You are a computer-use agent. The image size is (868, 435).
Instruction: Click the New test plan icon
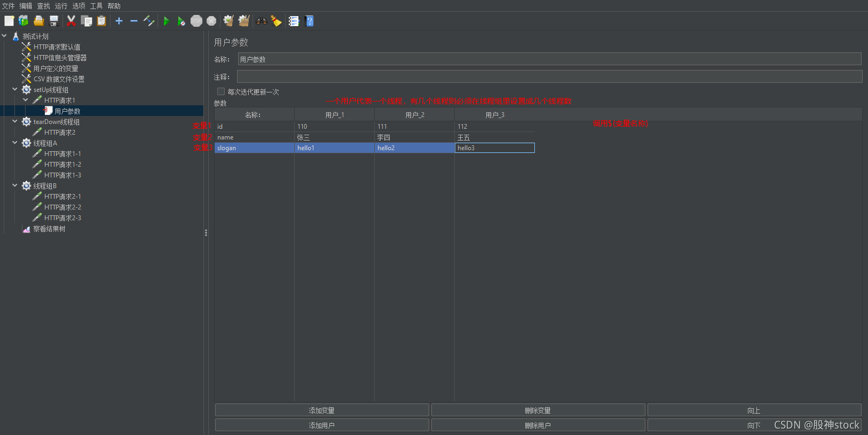9,21
